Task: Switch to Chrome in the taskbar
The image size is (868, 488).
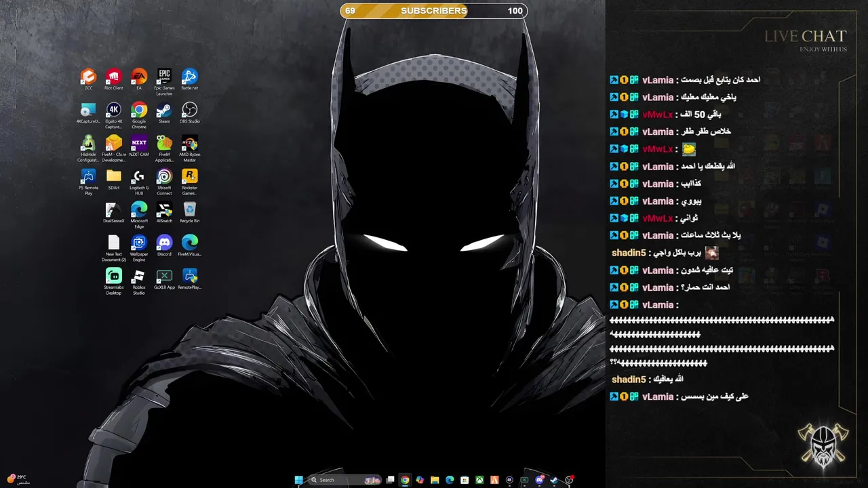Action: click(405, 480)
